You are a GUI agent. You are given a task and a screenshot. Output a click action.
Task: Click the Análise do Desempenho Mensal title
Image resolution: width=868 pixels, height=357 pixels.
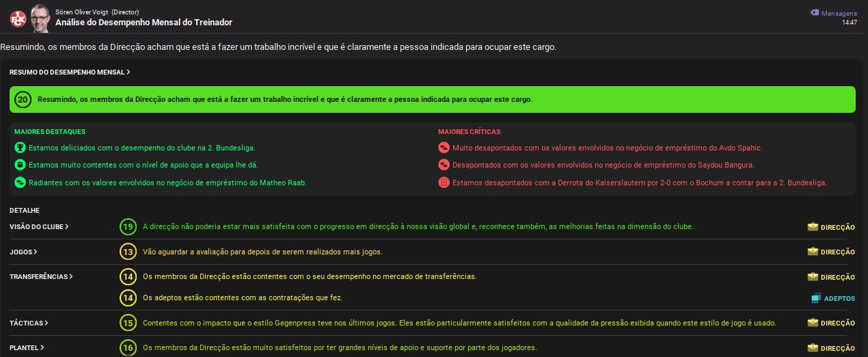click(144, 23)
